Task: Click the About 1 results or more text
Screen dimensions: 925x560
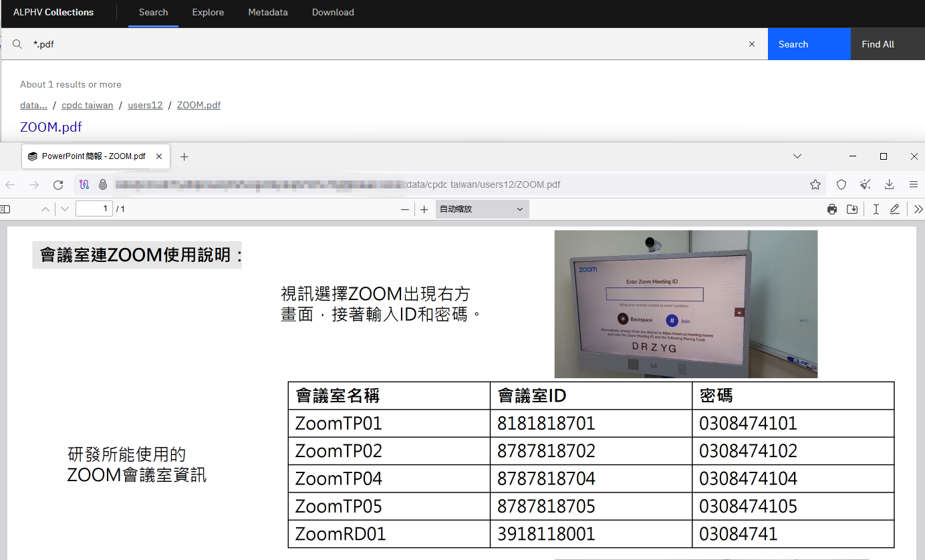Action: point(71,84)
